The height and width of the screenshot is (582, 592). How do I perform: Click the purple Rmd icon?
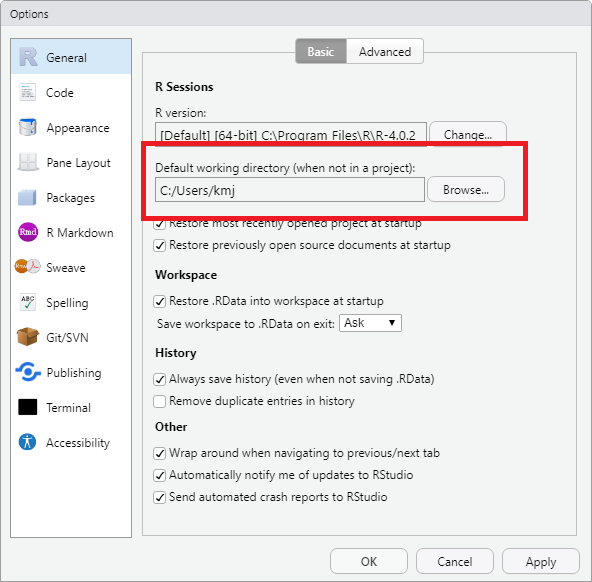coord(28,232)
